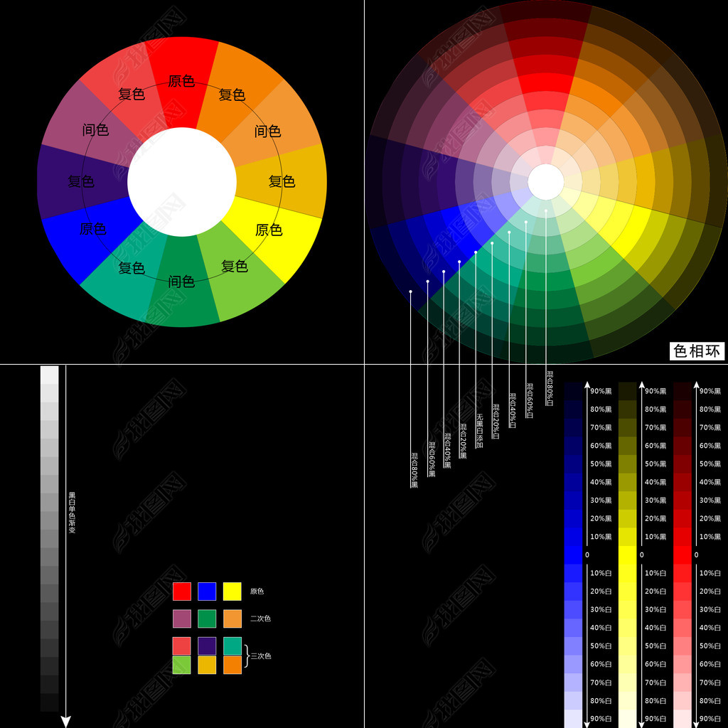This screenshot has height=728, width=728.
Task: Click the white center of the left wheel
Action: pos(182,182)
